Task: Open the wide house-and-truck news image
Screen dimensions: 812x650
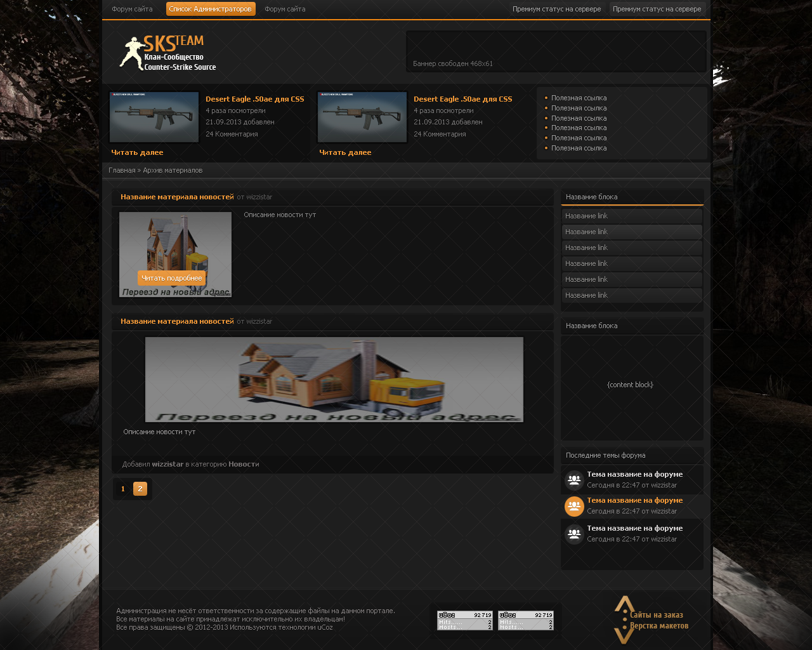Action: coord(334,380)
